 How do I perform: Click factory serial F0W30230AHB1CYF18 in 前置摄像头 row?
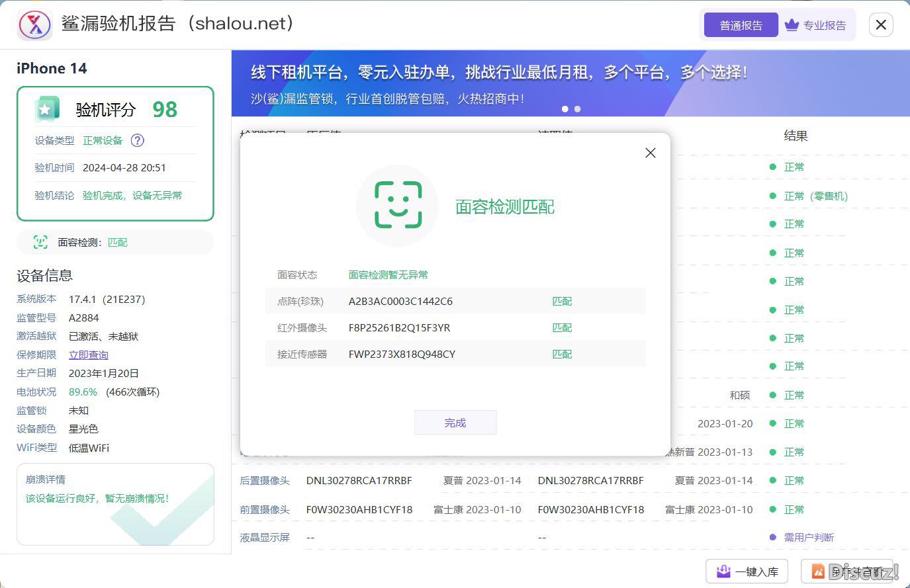[x=359, y=509]
